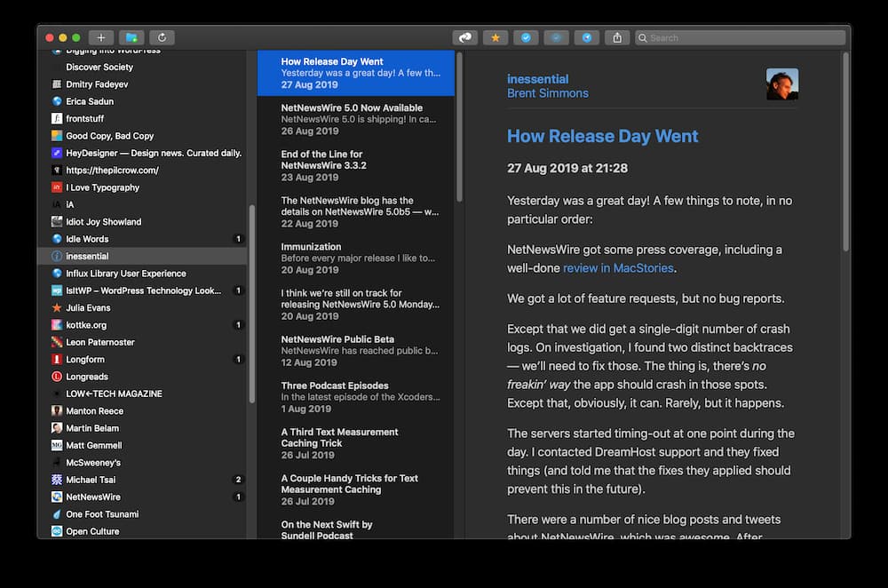Open article NetNewsWire 5.0 Now Available
The image size is (888, 588).
pyautogui.click(x=356, y=119)
